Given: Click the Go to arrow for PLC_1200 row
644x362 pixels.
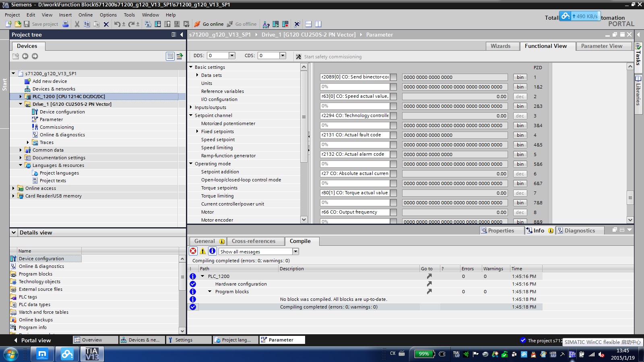Looking at the screenshot, I should [429, 276].
